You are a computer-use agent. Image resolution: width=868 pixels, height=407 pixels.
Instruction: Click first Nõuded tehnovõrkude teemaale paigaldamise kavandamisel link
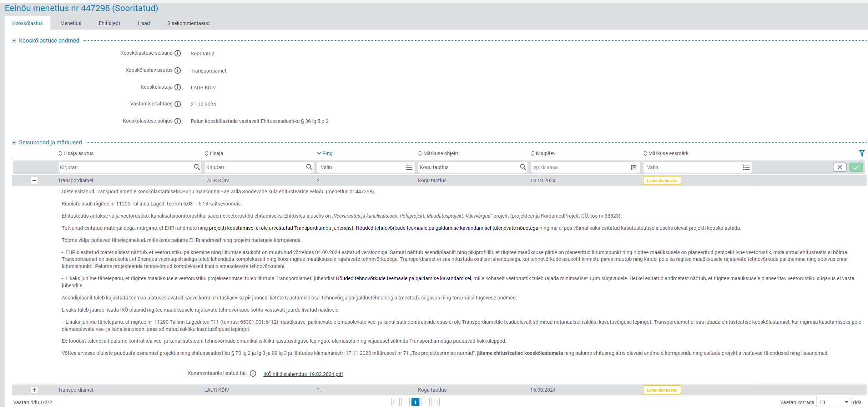(x=423, y=228)
